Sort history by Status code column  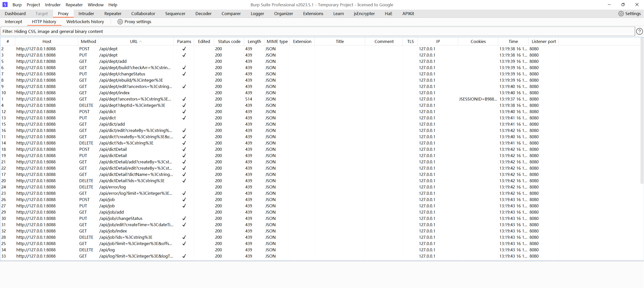tap(229, 41)
